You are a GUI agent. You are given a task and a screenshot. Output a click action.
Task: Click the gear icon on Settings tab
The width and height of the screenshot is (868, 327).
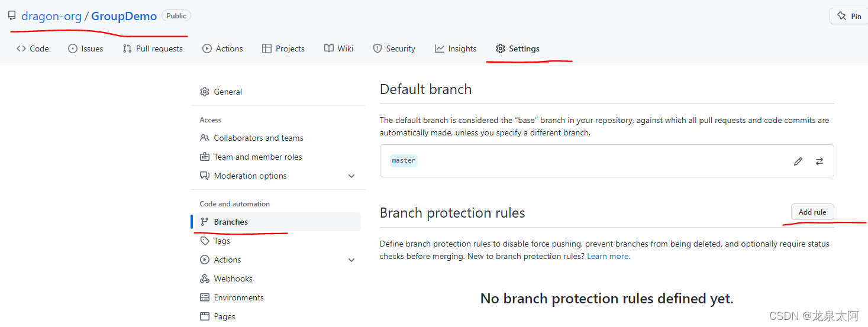501,48
